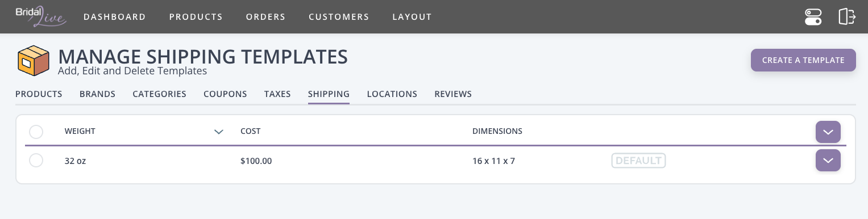Click the DEFAULT badge on the template
The height and width of the screenshot is (219, 868).
(x=638, y=161)
